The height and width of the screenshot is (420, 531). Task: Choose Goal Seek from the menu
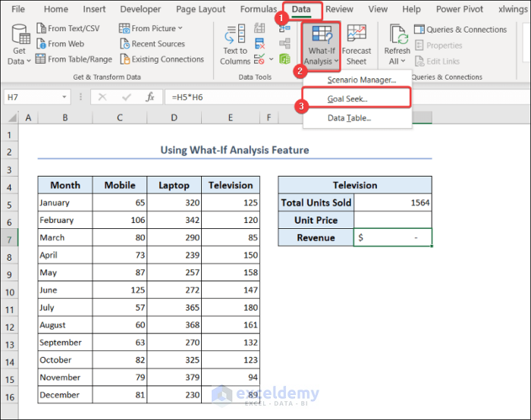(x=347, y=99)
